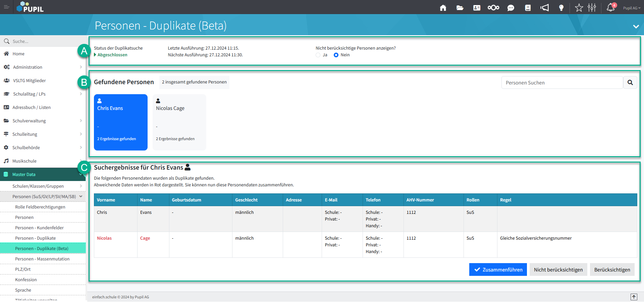Open the megaphone announcements icon
Image resolution: width=644 pixels, height=302 pixels.
(545, 8)
